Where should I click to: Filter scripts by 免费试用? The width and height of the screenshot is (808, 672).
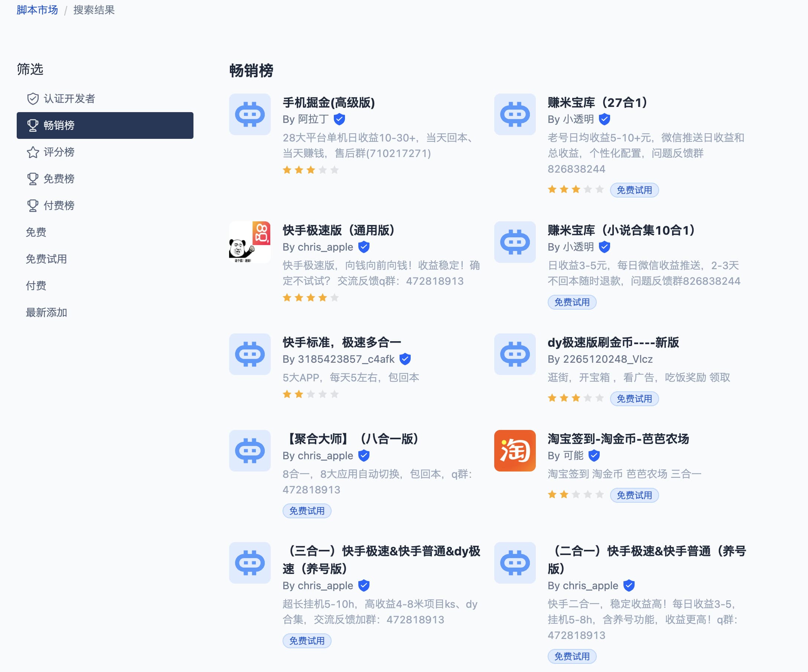click(46, 259)
